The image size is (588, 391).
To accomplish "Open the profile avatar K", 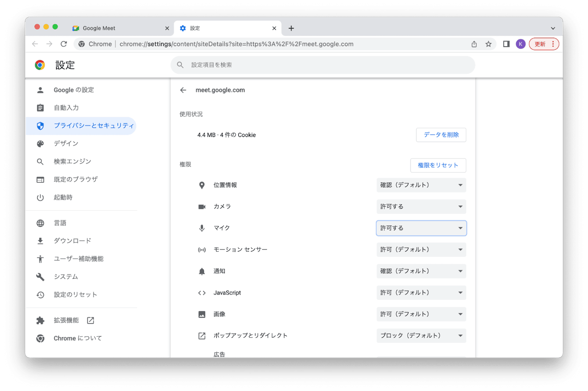I will tap(520, 44).
